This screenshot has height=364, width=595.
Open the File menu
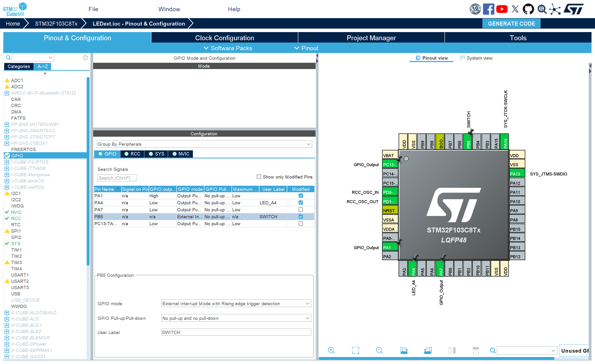(x=93, y=9)
